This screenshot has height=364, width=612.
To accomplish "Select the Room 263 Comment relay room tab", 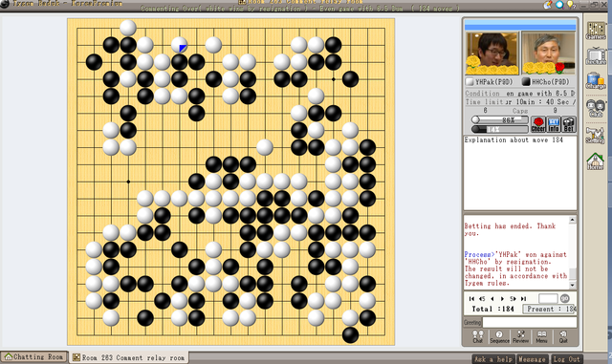I will [129, 357].
